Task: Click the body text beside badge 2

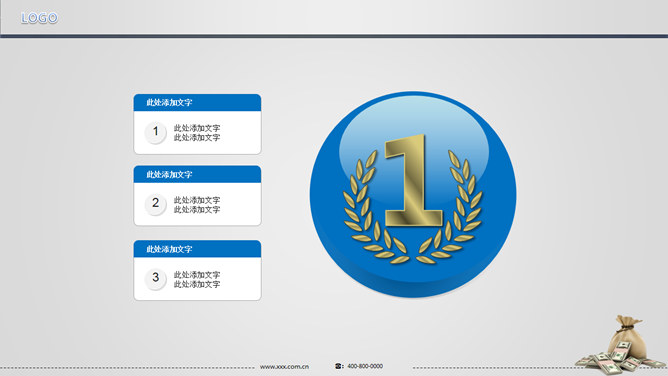Action: [x=197, y=204]
